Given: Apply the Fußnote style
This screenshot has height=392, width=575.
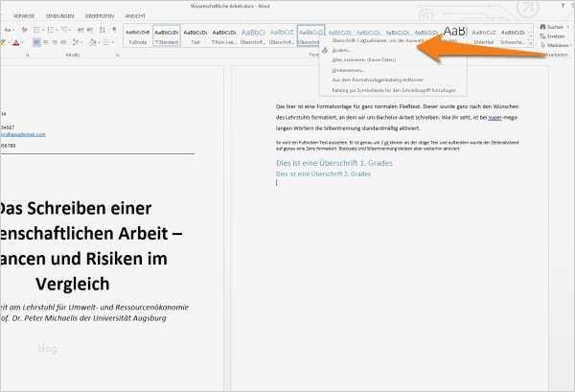Looking at the screenshot, I should [x=137, y=36].
